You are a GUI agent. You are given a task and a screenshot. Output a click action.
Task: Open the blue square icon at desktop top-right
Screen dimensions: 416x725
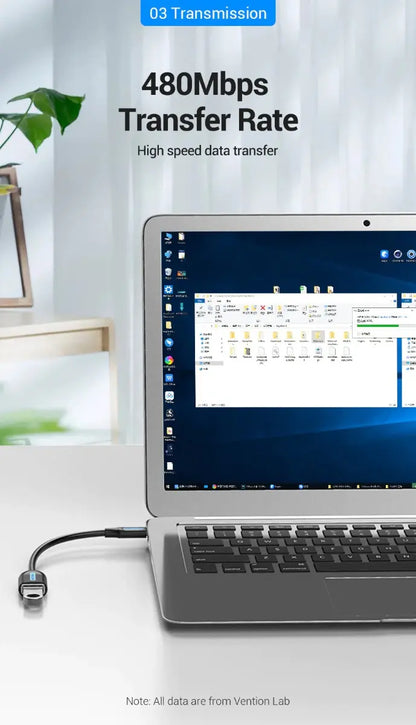pyautogui.click(x=384, y=254)
